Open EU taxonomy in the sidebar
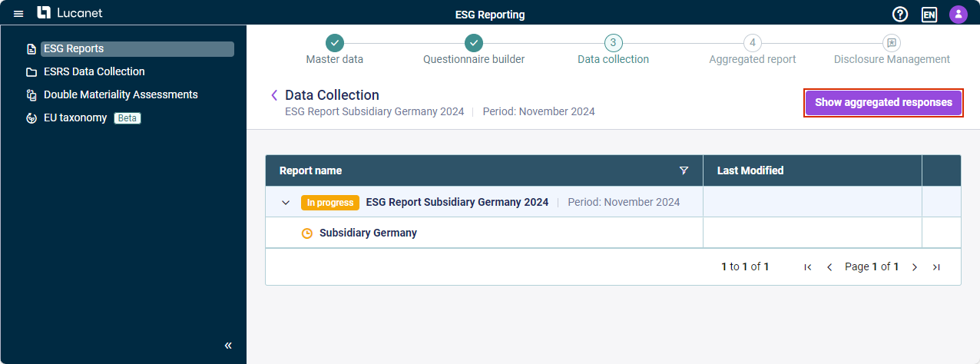Viewport: 980px width, 364px height. [x=75, y=117]
